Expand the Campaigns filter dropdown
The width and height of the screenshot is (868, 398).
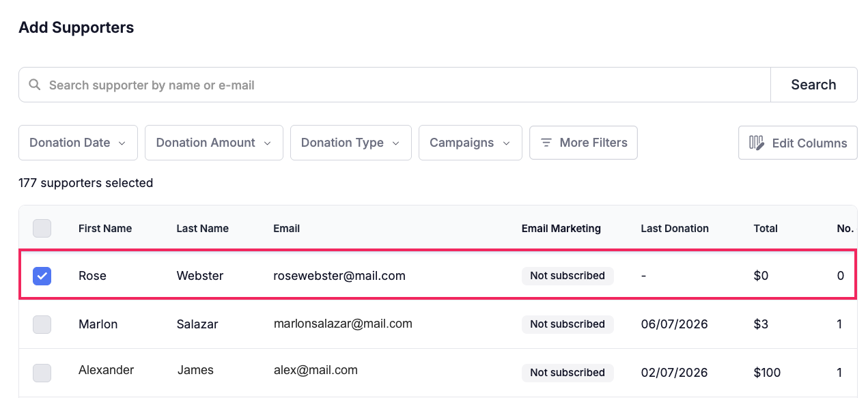[471, 143]
